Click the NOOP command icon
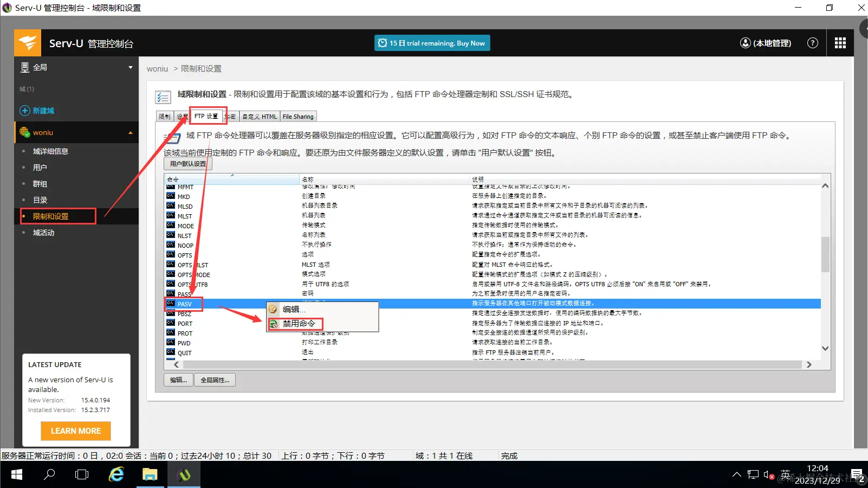The image size is (868, 488). pyautogui.click(x=171, y=245)
